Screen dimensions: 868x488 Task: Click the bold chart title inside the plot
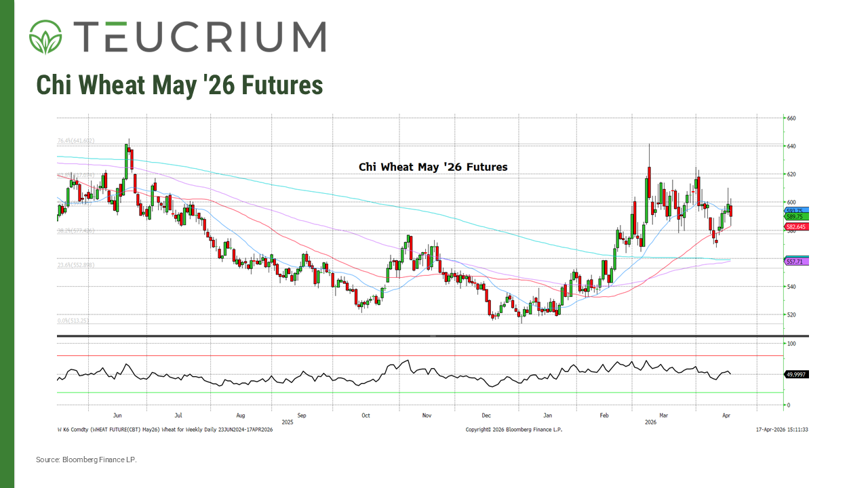tap(433, 167)
